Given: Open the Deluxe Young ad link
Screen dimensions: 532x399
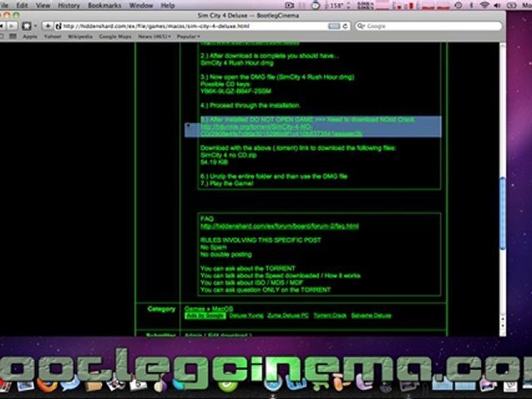Looking at the screenshot, I should coord(246,315).
